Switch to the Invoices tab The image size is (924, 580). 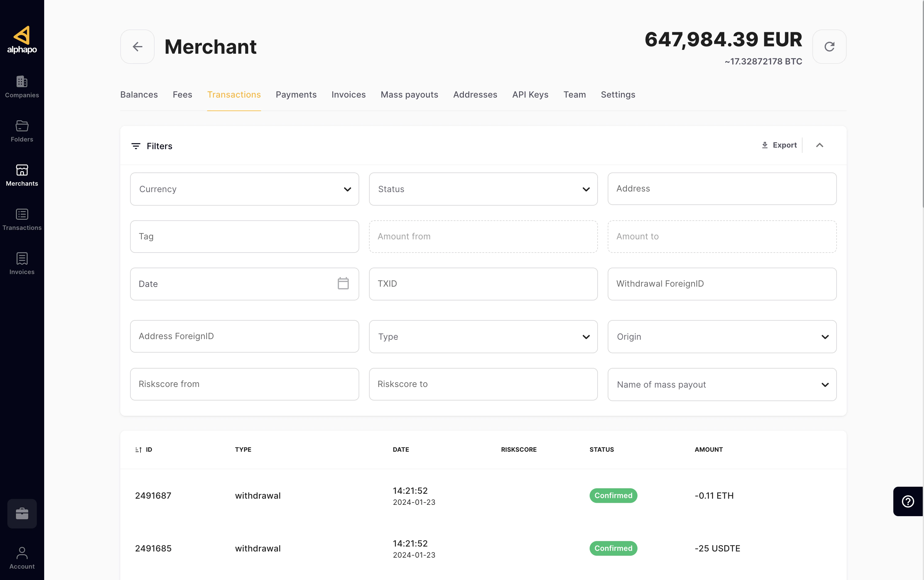coord(348,95)
